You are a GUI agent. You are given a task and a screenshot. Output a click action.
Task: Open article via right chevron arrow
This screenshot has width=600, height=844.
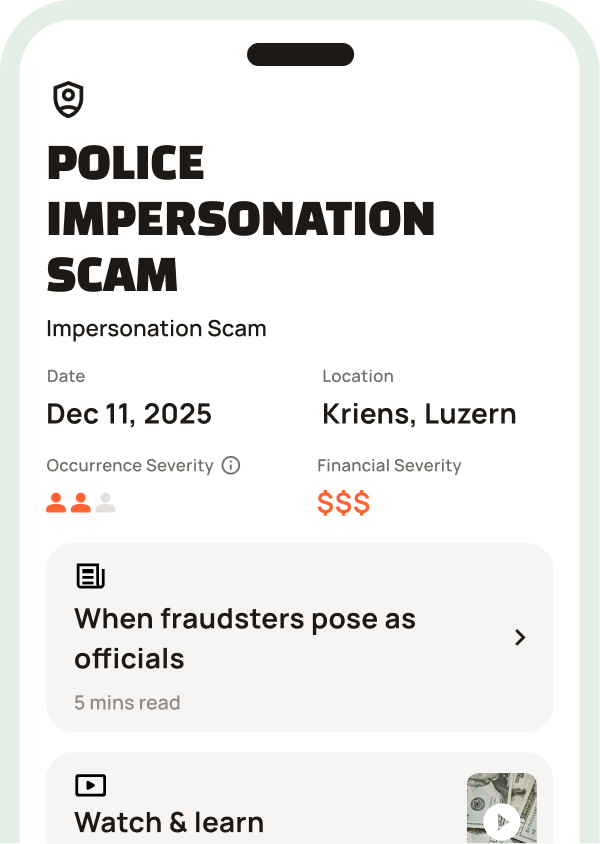pos(520,638)
